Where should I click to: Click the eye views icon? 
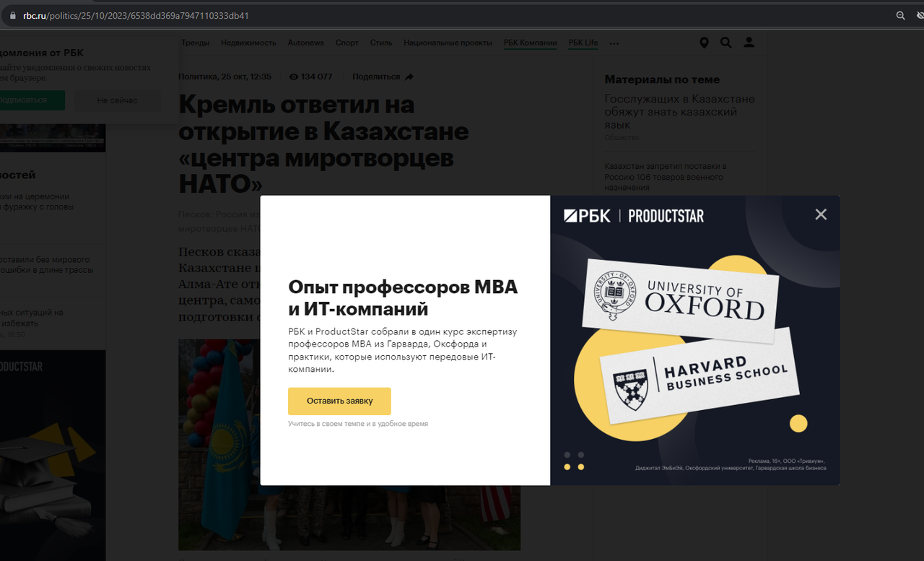tap(294, 77)
